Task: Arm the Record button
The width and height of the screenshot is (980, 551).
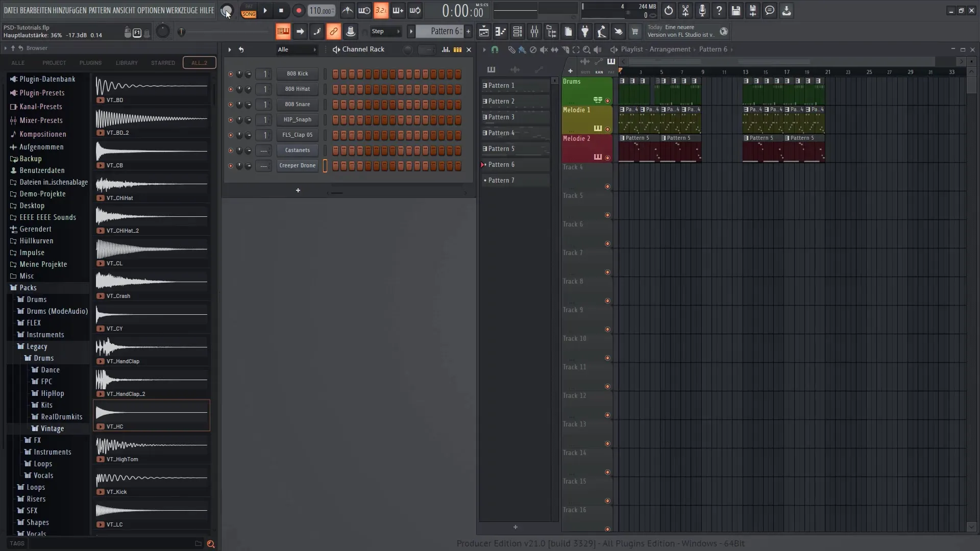Action: click(299, 11)
